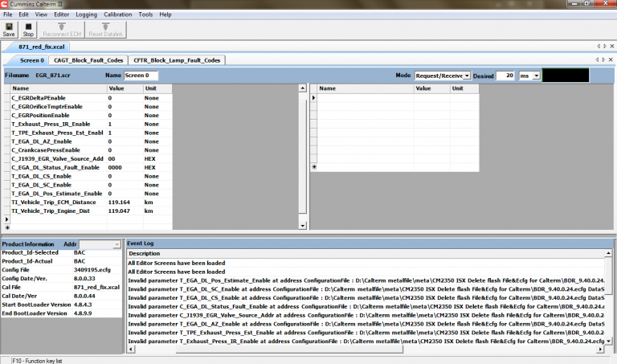
Task: Open the Help menu
Action: tap(165, 14)
